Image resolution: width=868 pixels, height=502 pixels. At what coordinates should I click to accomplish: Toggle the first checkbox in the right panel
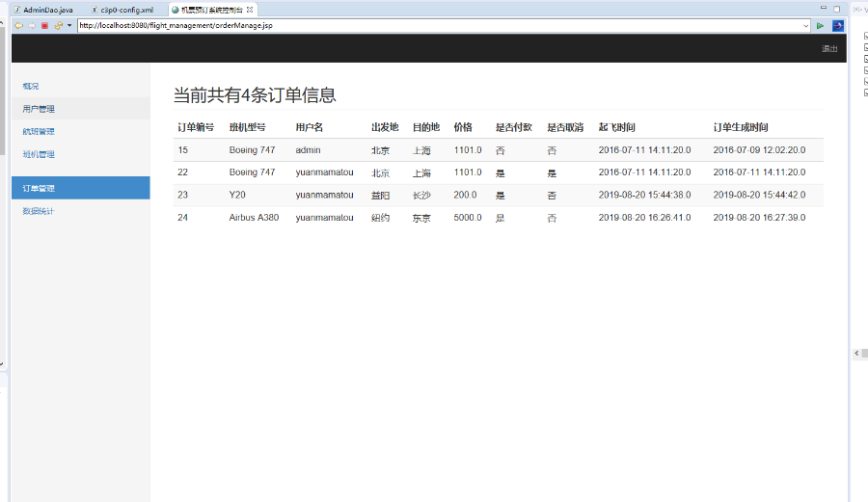[x=865, y=36]
